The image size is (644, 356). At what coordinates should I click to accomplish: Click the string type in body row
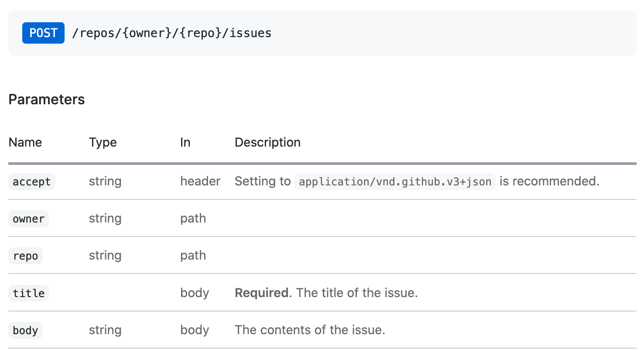(105, 330)
